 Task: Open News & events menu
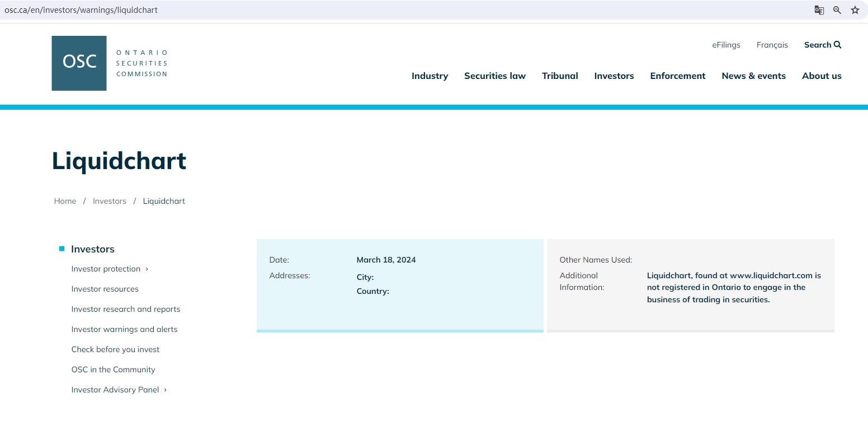tap(753, 76)
